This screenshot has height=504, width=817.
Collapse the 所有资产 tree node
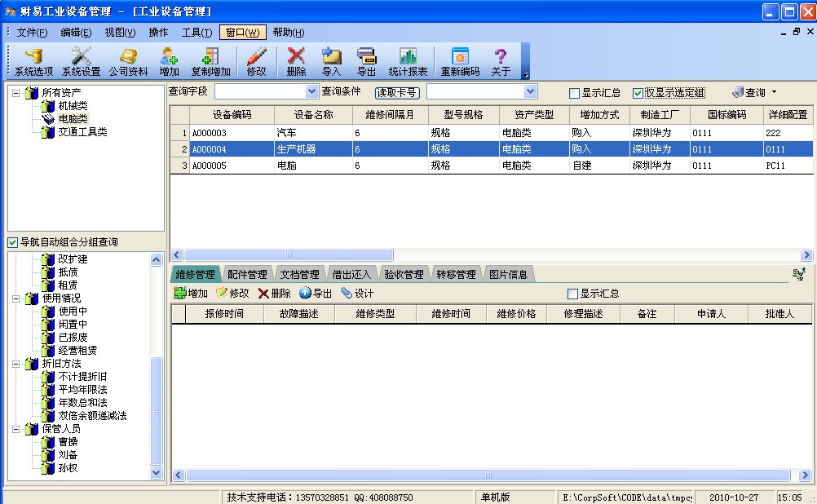[16, 93]
